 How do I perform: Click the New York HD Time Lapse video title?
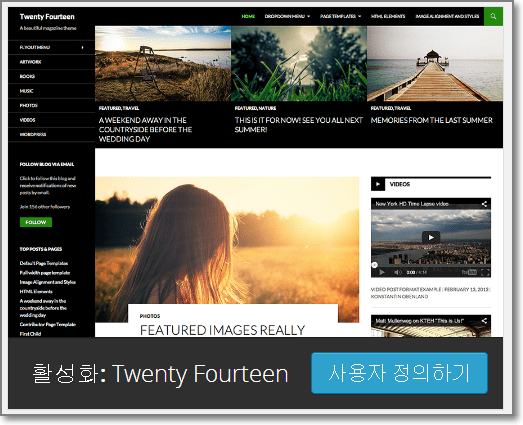[x=412, y=204]
